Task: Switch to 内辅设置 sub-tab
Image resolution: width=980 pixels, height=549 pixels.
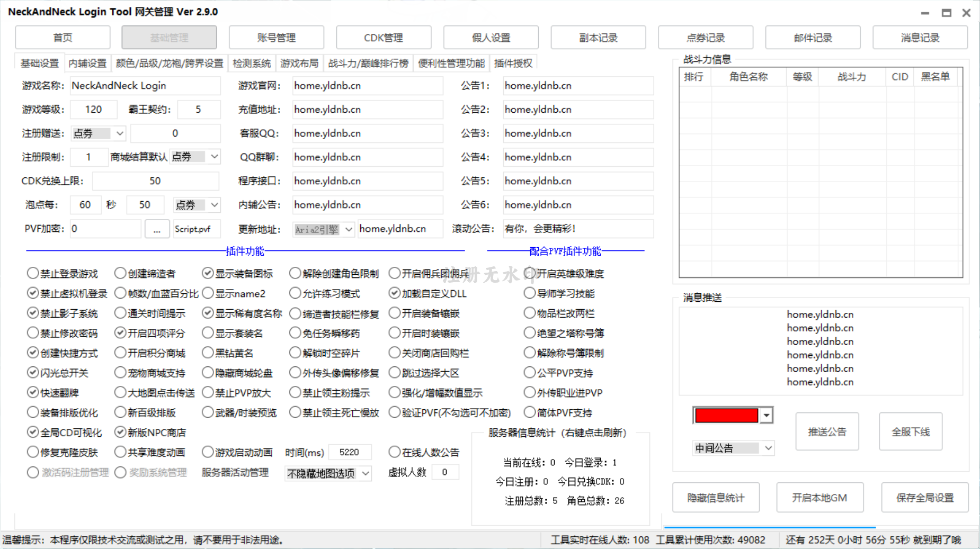Action: 87,63
